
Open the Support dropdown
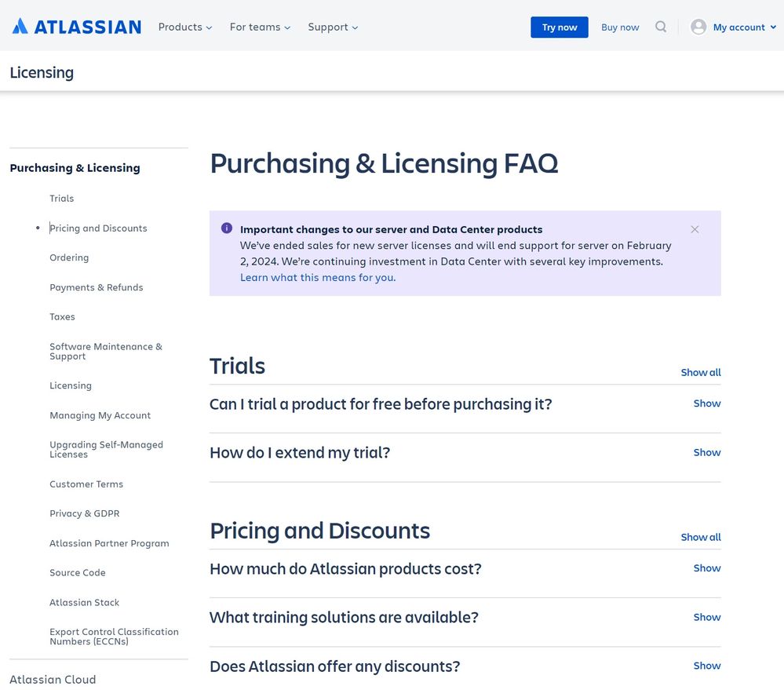[332, 27]
